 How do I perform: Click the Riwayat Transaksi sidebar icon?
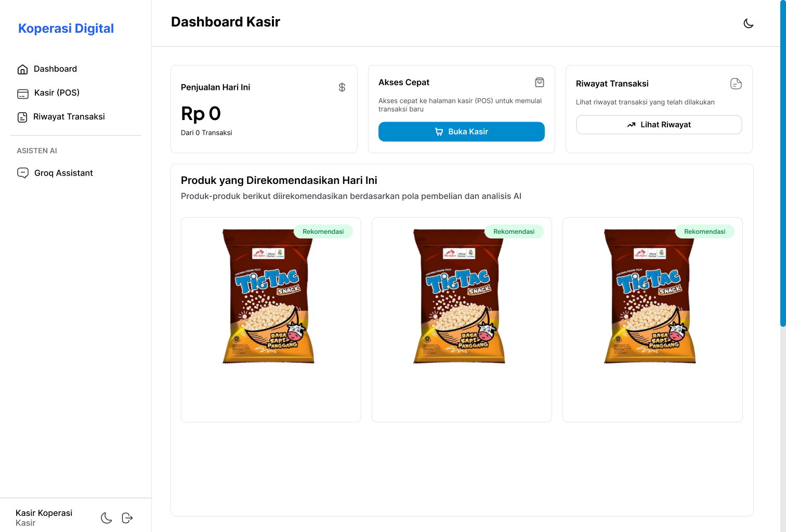coord(22,117)
